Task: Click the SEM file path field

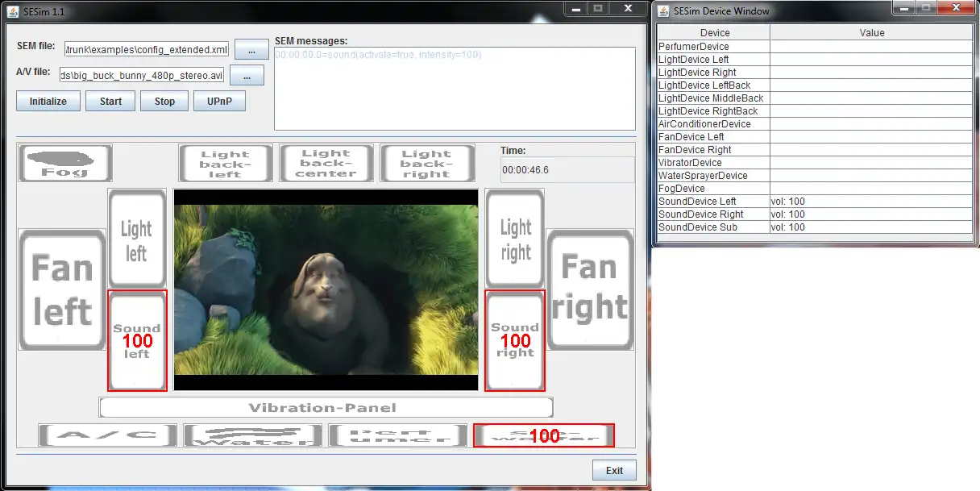Action: pos(147,49)
